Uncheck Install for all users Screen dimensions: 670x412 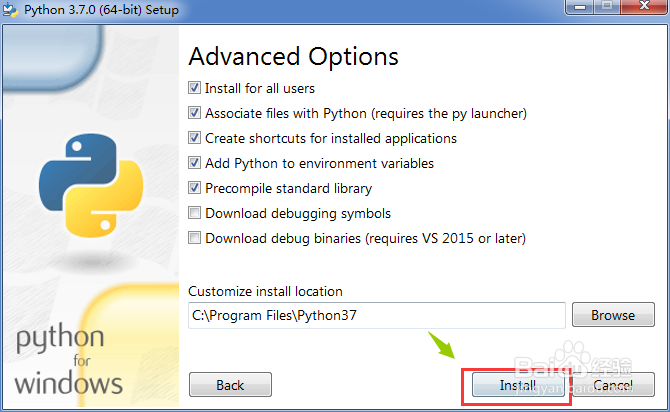click(195, 88)
